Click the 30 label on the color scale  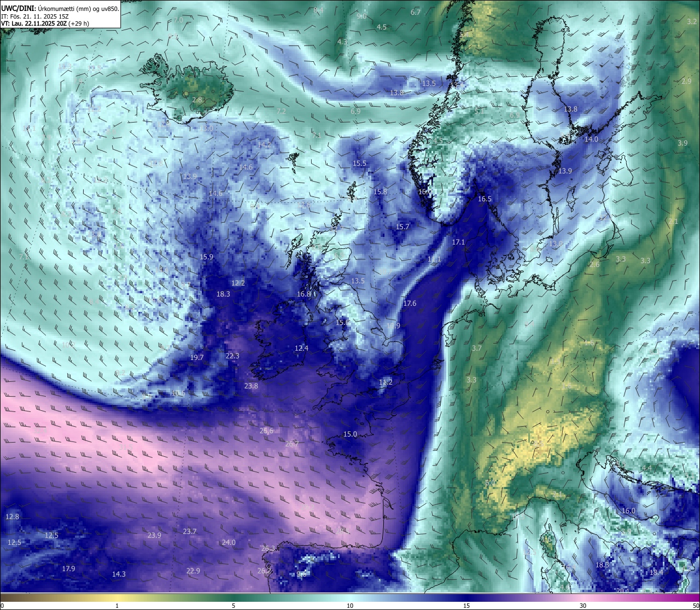583,606
